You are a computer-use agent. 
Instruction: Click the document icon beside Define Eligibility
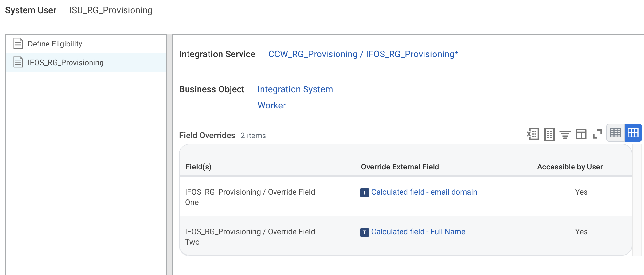[x=18, y=44]
